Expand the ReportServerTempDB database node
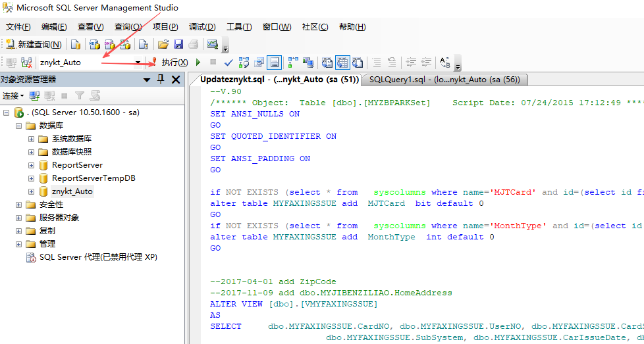The height and width of the screenshot is (344, 644). [31, 178]
